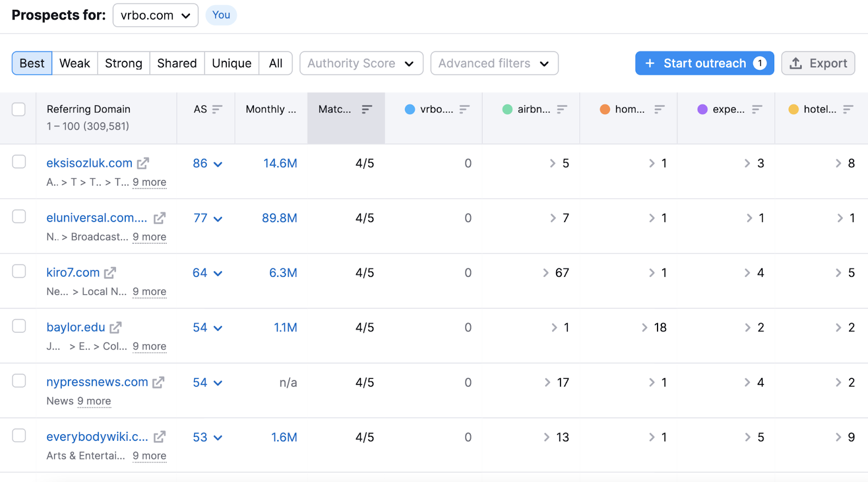Show 9 more categories for nypressnews.com
The image size is (868, 482).
pos(94,401)
